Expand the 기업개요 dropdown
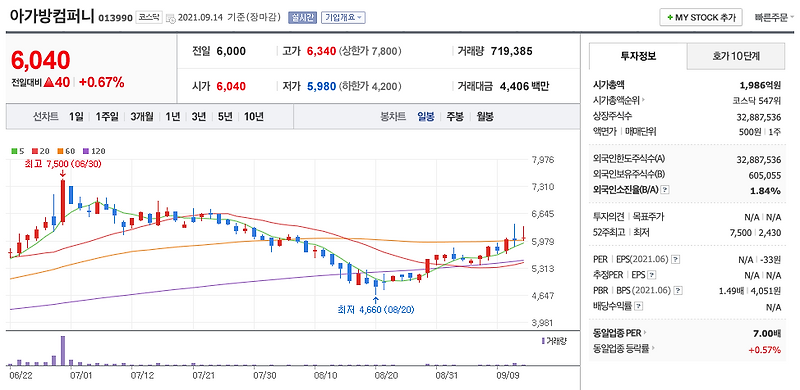Screen dimensions: 800x390 (x=344, y=18)
